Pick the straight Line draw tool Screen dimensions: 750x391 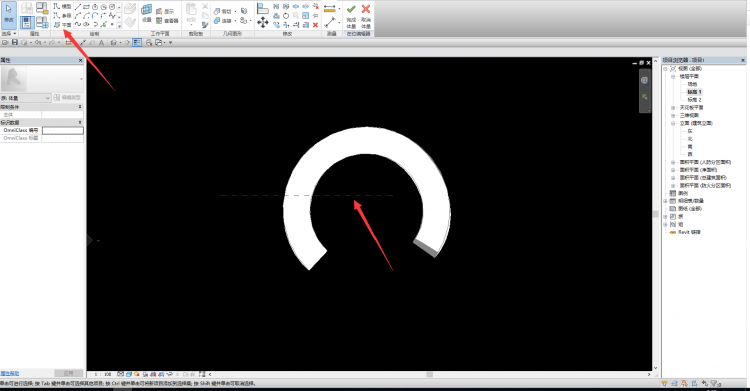pyautogui.click(x=77, y=7)
